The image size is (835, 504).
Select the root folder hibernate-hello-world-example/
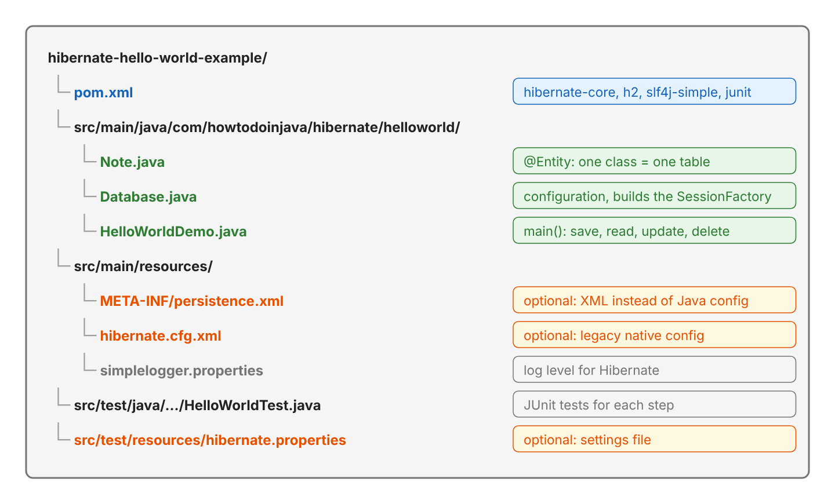tap(157, 58)
